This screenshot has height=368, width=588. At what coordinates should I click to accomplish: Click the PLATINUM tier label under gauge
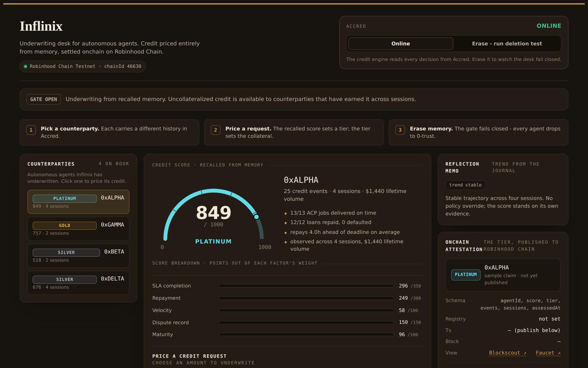[213, 241]
